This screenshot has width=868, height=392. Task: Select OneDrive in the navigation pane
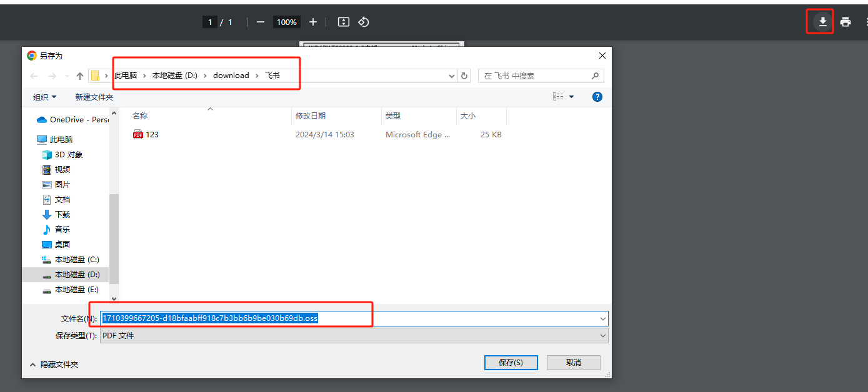(x=72, y=119)
